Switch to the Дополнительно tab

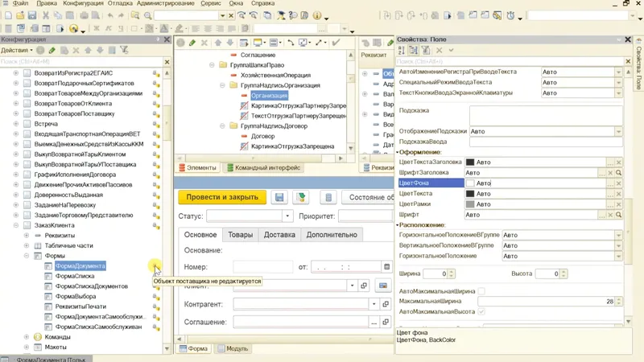pos(332,235)
